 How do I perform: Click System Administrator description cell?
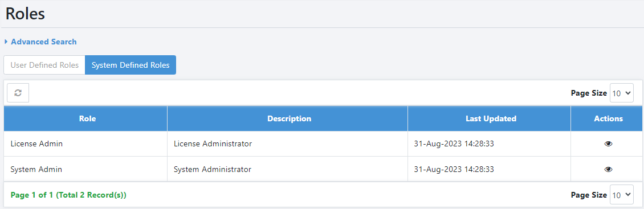(x=287, y=169)
